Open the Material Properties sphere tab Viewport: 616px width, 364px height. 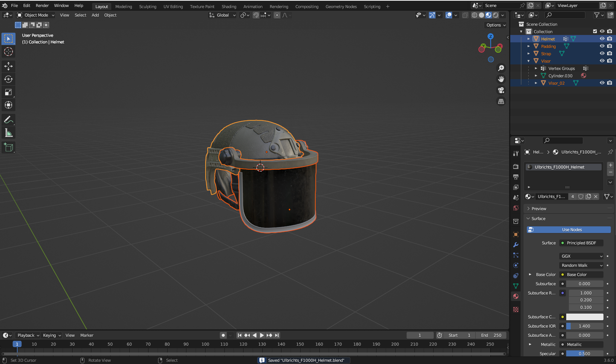click(515, 296)
